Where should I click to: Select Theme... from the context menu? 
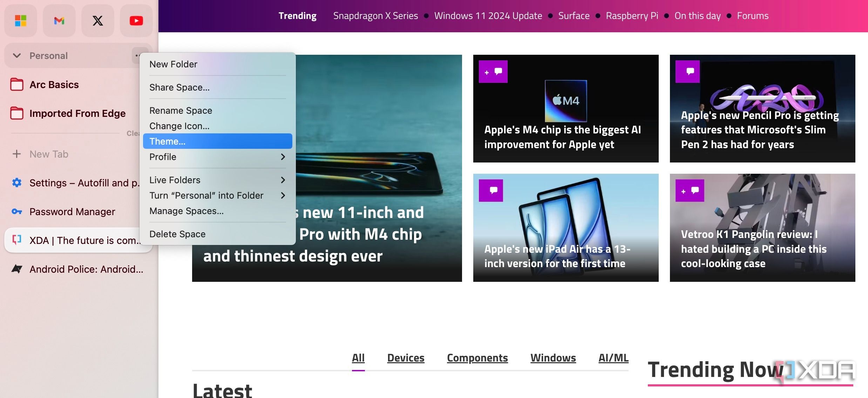click(x=217, y=141)
